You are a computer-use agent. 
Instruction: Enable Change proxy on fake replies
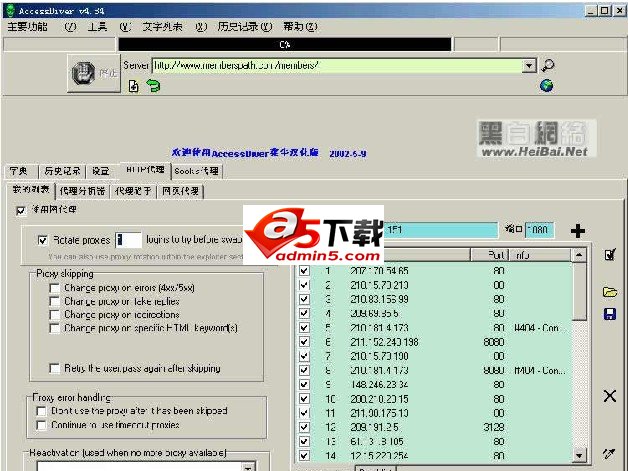click(x=54, y=301)
